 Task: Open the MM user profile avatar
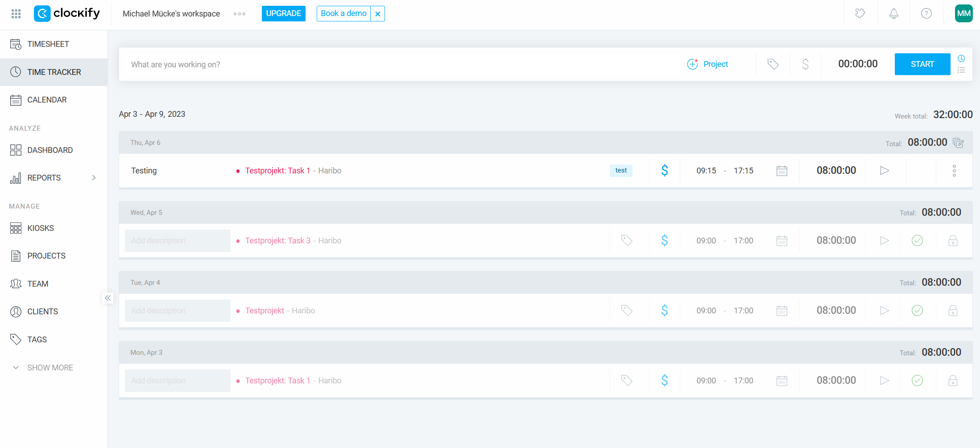point(963,13)
